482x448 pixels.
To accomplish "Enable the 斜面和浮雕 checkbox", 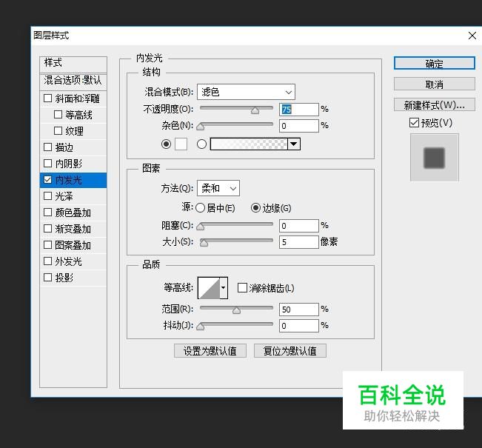I will point(47,98).
